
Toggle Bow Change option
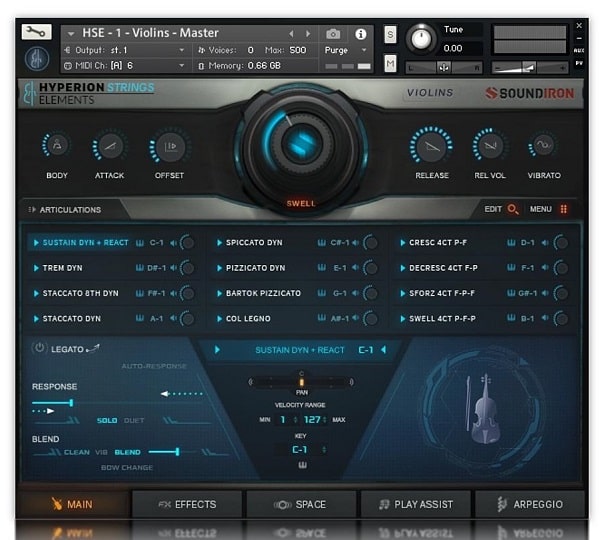pos(127,468)
